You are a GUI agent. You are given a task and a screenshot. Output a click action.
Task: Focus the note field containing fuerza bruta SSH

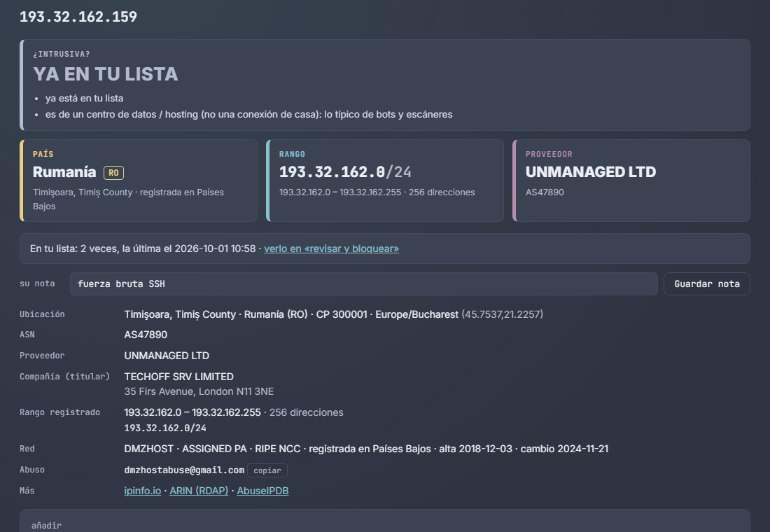(x=363, y=284)
